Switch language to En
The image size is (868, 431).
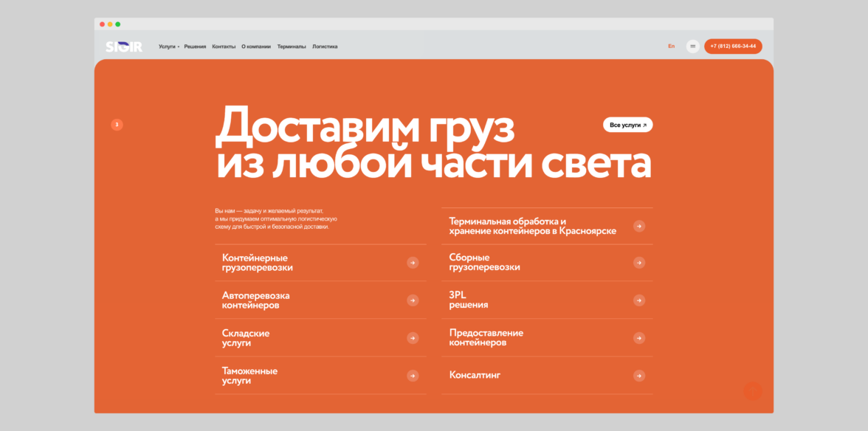tap(671, 46)
